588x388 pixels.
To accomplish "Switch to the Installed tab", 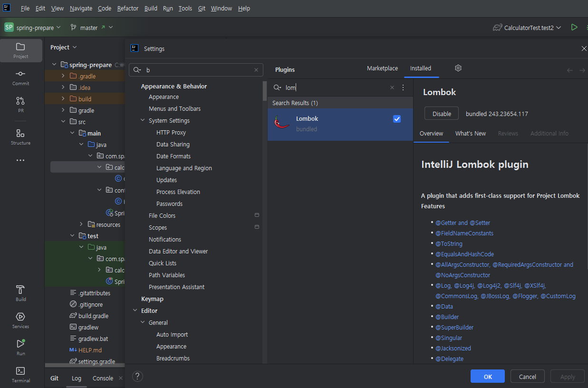I will click(x=421, y=68).
